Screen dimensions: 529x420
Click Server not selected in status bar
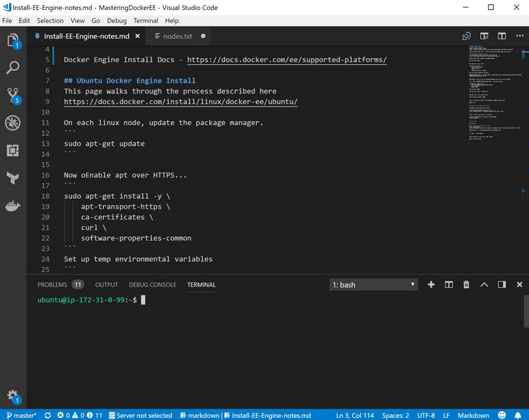tap(140, 415)
